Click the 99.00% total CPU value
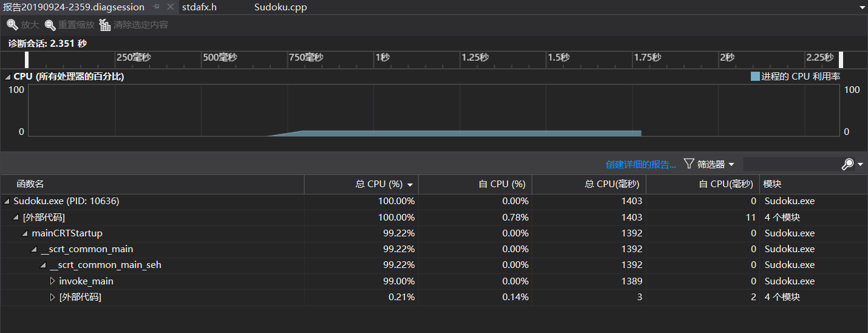Image resolution: width=868 pixels, height=333 pixels. point(399,281)
